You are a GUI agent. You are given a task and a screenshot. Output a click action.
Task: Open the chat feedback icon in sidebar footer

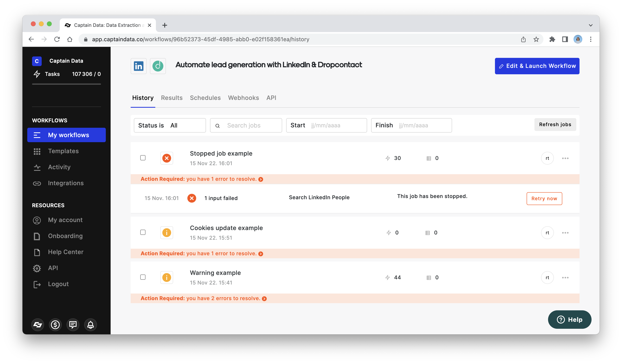tap(73, 325)
